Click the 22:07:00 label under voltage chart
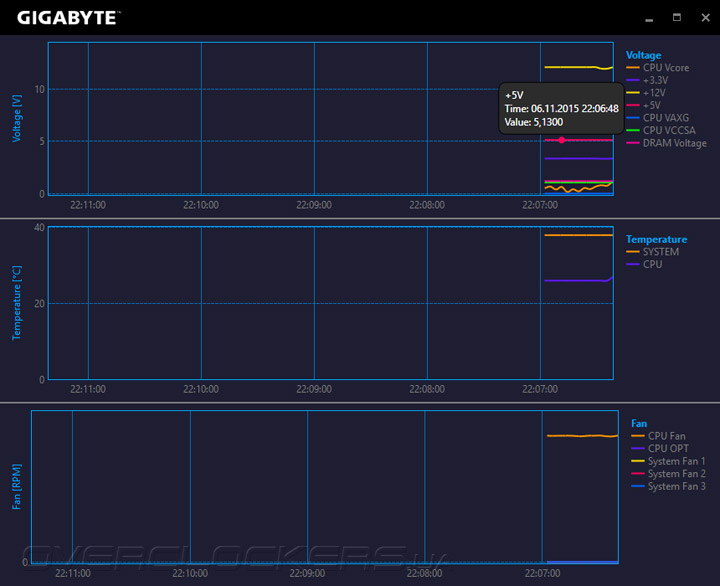This screenshot has height=586, width=720. coord(540,205)
